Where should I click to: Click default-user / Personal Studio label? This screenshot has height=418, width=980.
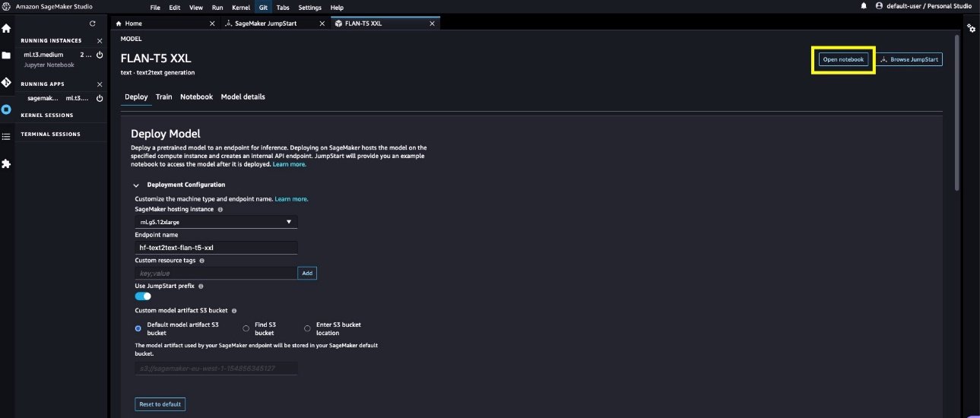coord(929,6)
